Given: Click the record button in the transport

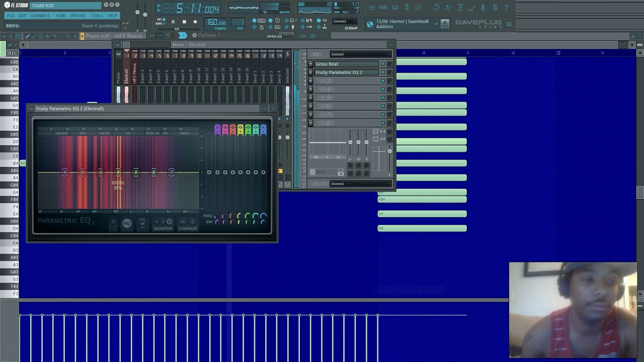Looking at the screenshot, I should (x=195, y=22).
